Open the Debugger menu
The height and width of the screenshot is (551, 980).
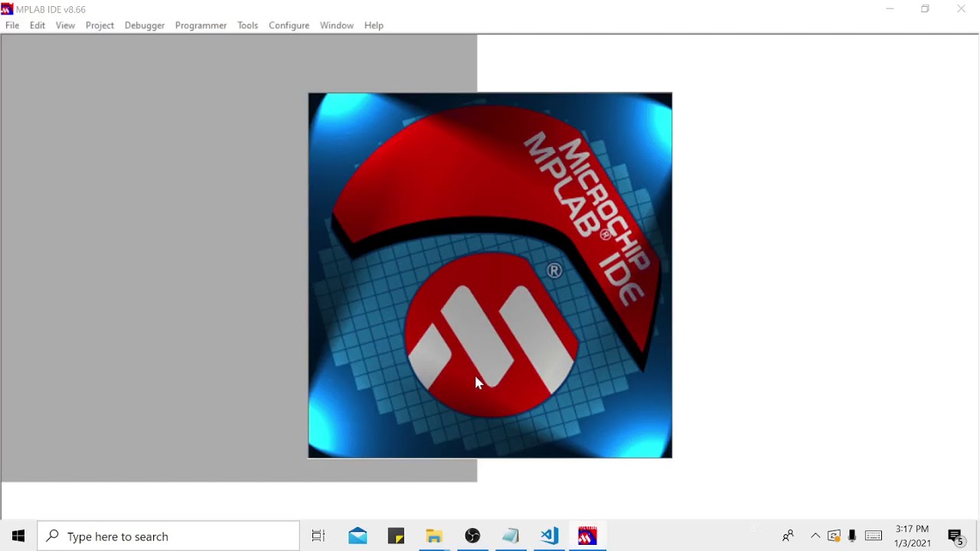point(145,25)
